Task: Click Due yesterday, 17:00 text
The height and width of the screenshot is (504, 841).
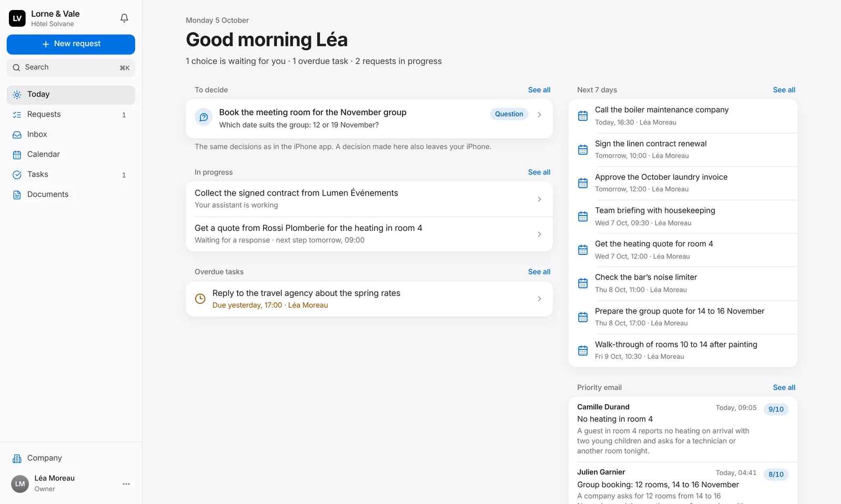Action: click(247, 305)
